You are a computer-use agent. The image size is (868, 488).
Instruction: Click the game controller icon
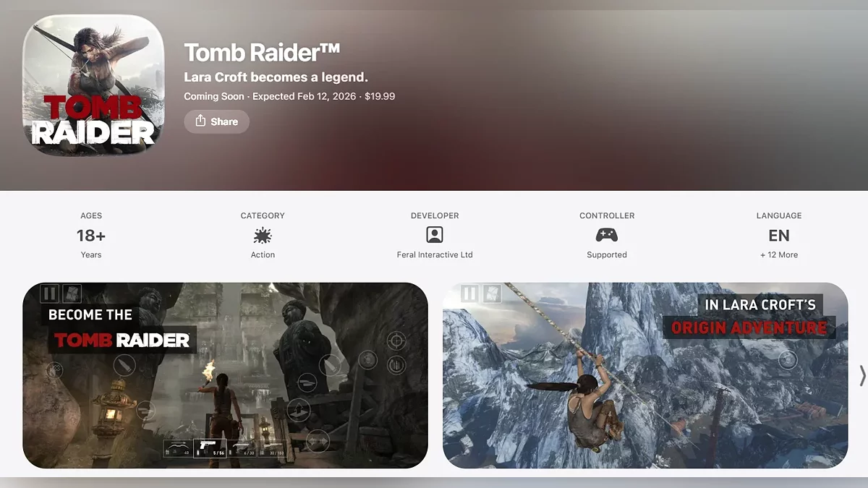click(606, 235)
